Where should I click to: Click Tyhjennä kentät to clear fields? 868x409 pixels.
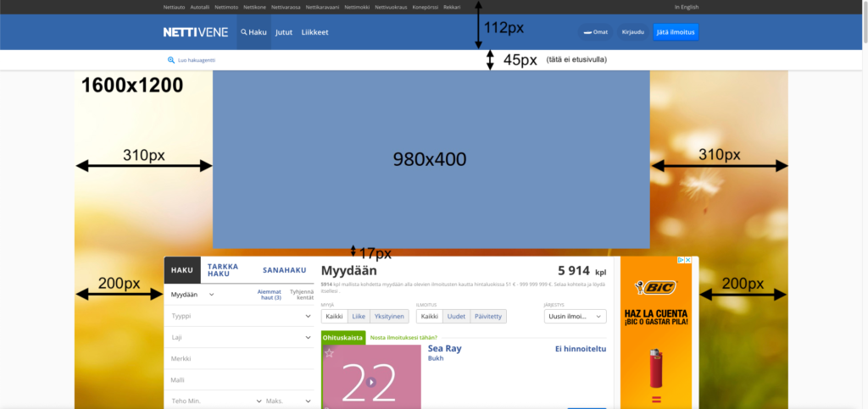pos(302,295)
